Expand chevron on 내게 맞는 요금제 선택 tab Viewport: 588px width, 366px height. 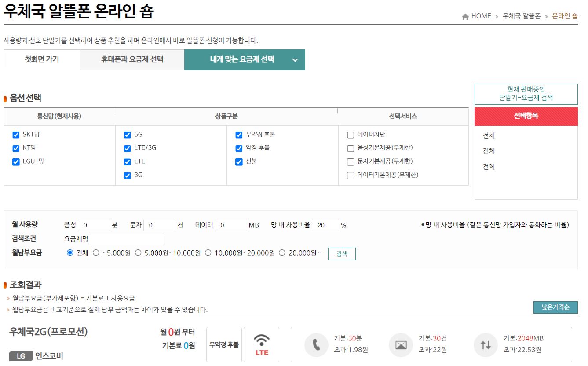(x=295, y=60)
